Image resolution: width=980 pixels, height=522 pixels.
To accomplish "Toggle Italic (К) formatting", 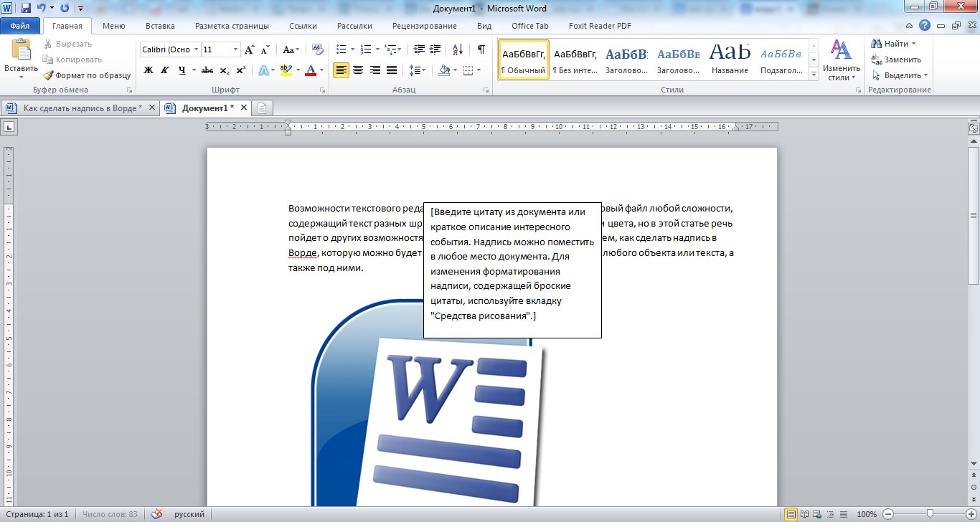I will tap(165, 70).
